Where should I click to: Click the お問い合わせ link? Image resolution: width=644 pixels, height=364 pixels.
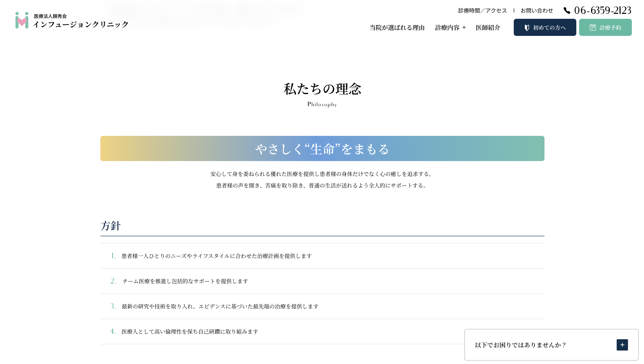pos(537,10)
